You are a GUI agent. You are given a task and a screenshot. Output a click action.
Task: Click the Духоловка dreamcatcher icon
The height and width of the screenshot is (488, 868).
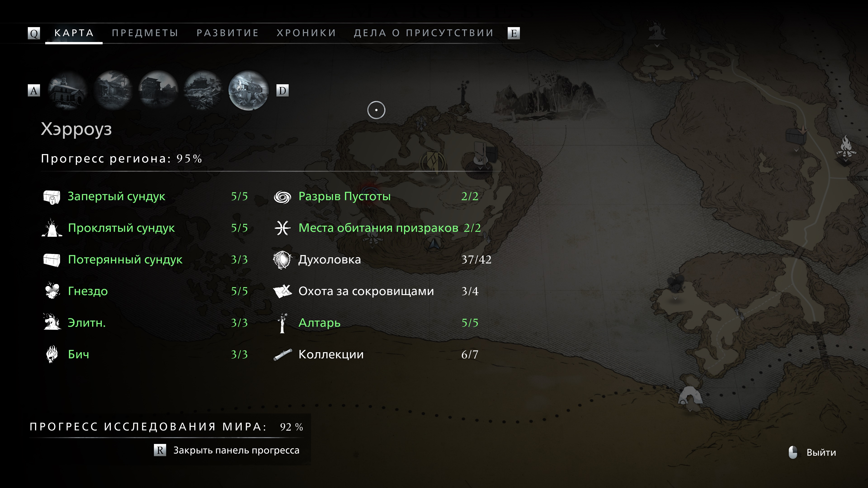282,260
